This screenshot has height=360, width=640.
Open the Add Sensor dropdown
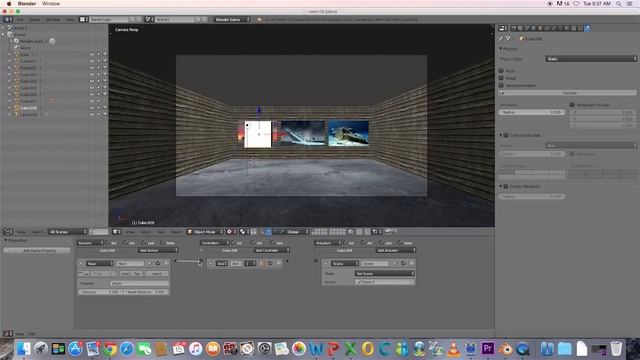pyautogui.click(x=158, y=250)
